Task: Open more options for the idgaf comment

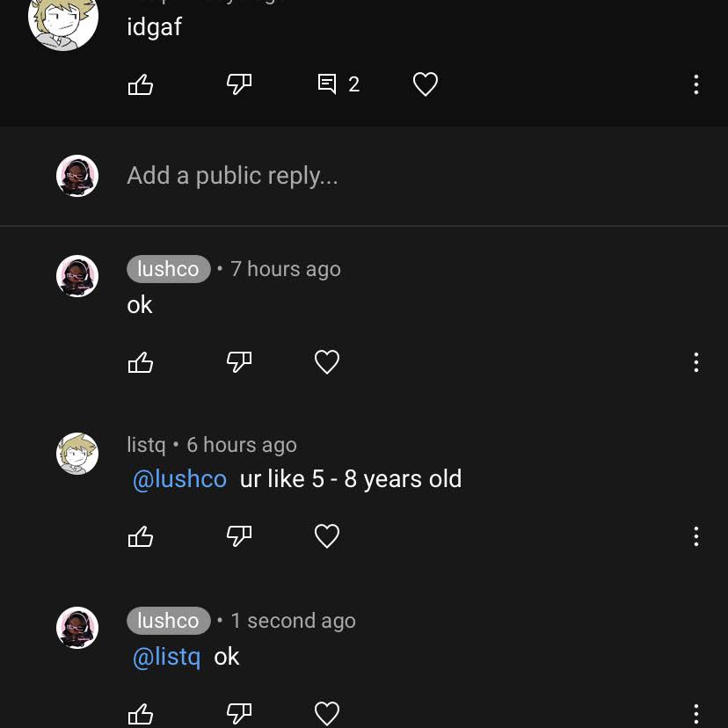Action: [x=696, y=84]
